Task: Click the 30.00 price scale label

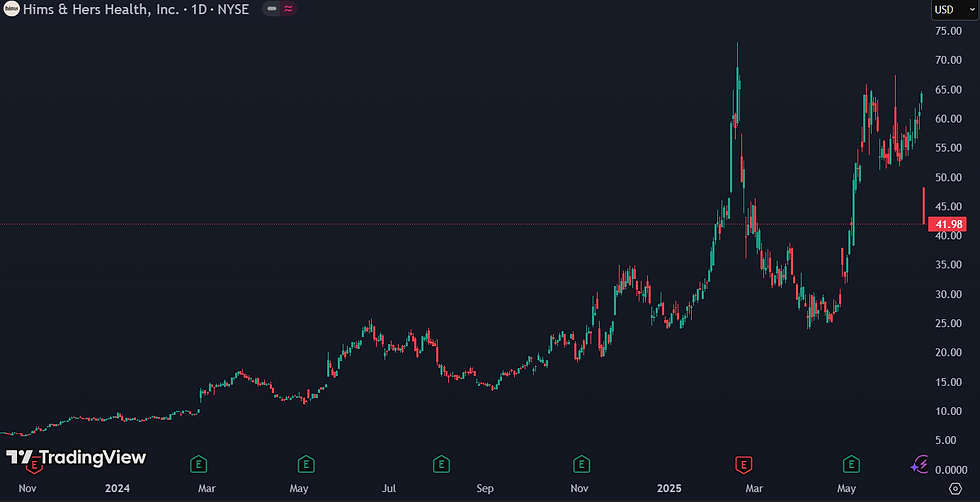Action: point(948,294)
